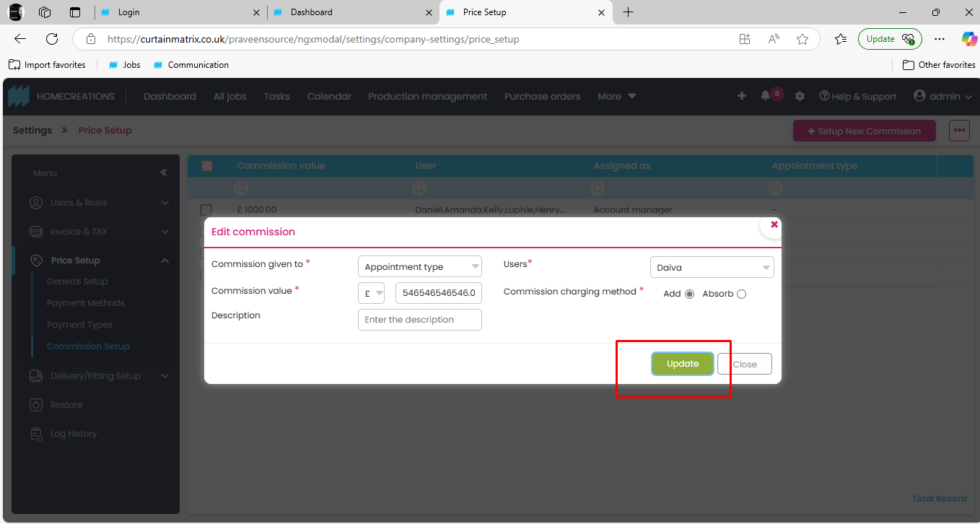Click the plus icon in header
Viewport: 980px width, 524px height.
point(741,96)
